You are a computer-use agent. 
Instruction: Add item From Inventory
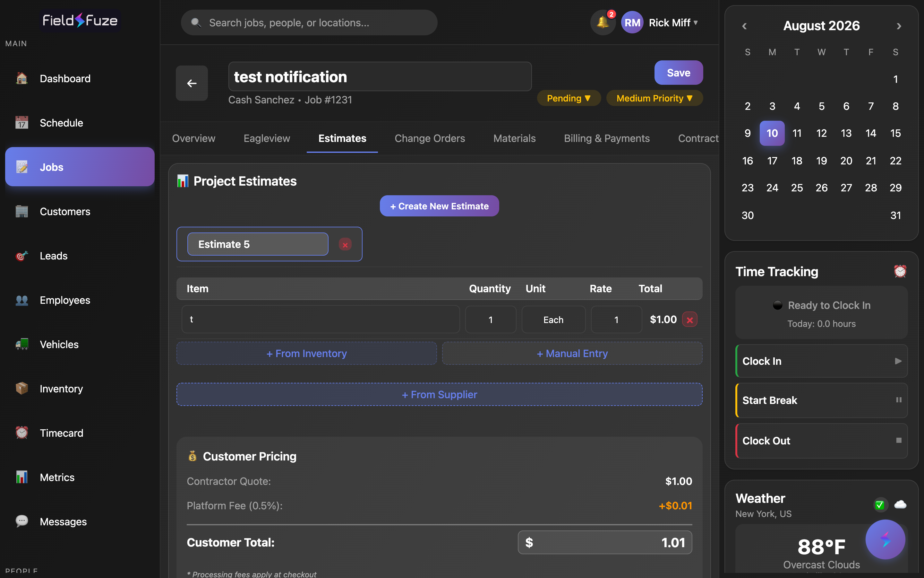[x=306, y=353]
